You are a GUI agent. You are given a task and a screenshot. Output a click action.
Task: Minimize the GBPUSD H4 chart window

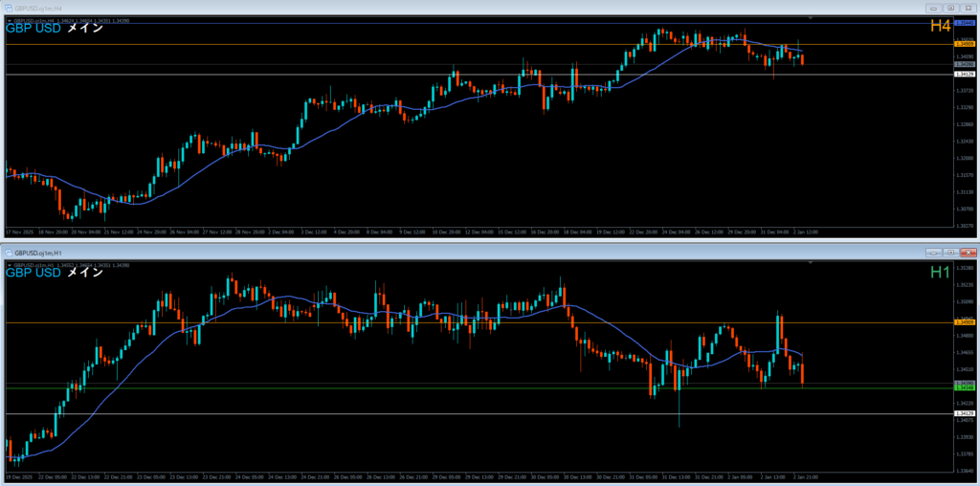click(x=933, y=8)
